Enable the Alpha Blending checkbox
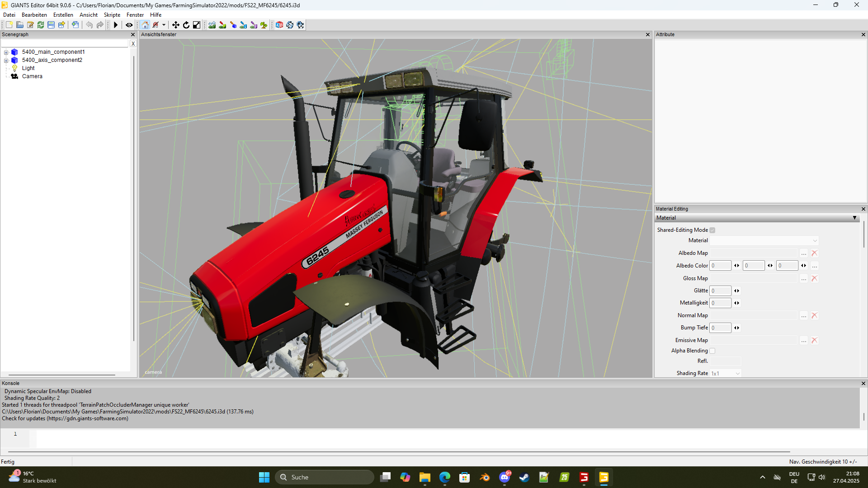The height and width of the screenshot is (488, 868). click(x=712, y=351)
